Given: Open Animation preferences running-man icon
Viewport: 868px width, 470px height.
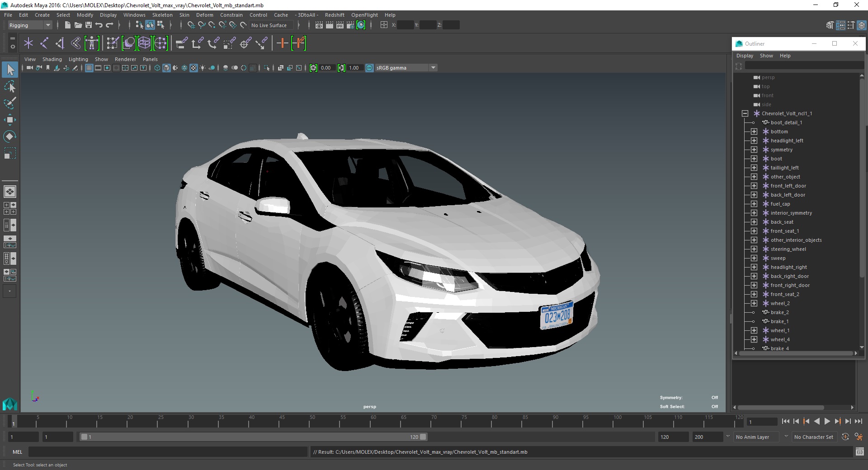Looking at the screenshot, I should [x=859, y=437].
